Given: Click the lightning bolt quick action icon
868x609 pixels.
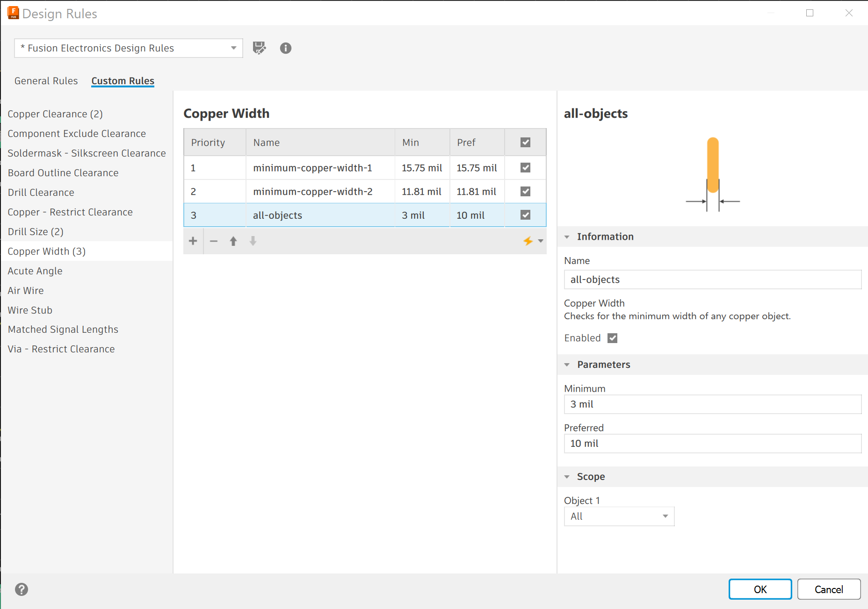Looking at the screenshot, I should click(x=528, y=241).
